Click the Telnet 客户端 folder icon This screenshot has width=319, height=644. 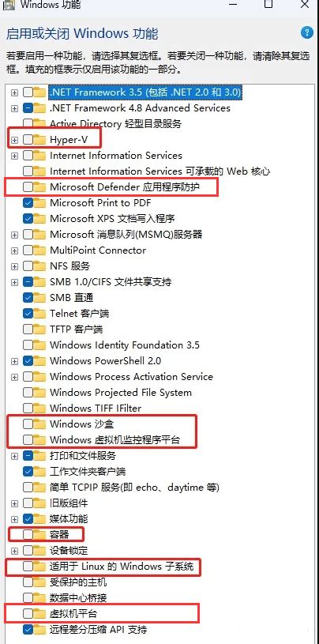(39, 314)
